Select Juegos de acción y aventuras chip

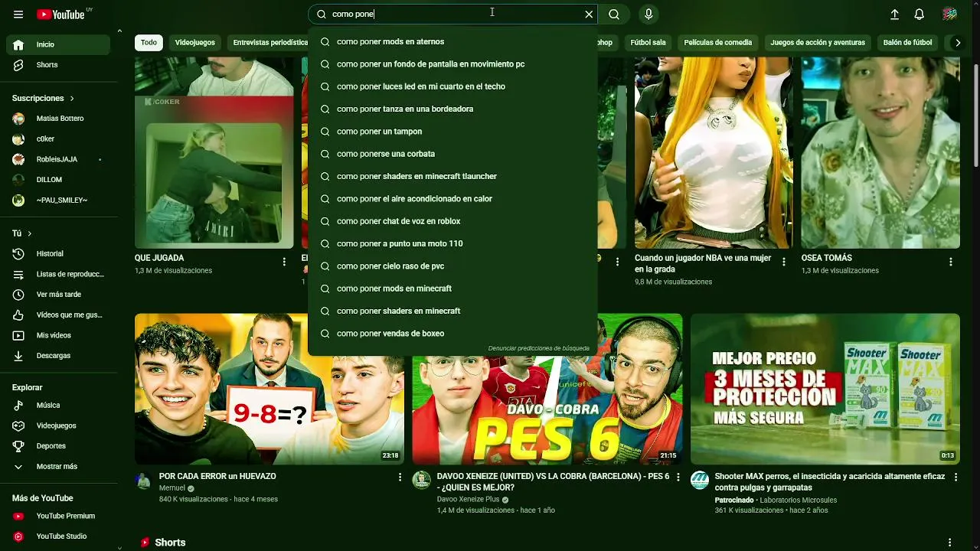click(818, 43)
